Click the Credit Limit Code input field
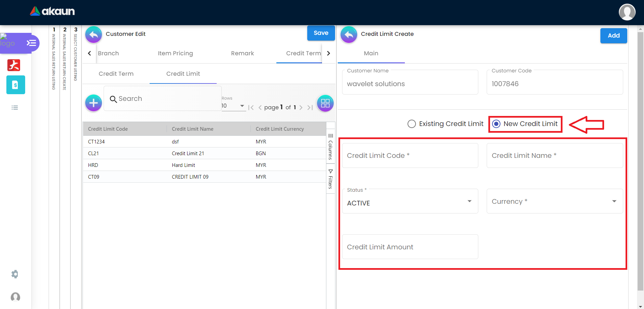644x309 pixels. [410, 156]
